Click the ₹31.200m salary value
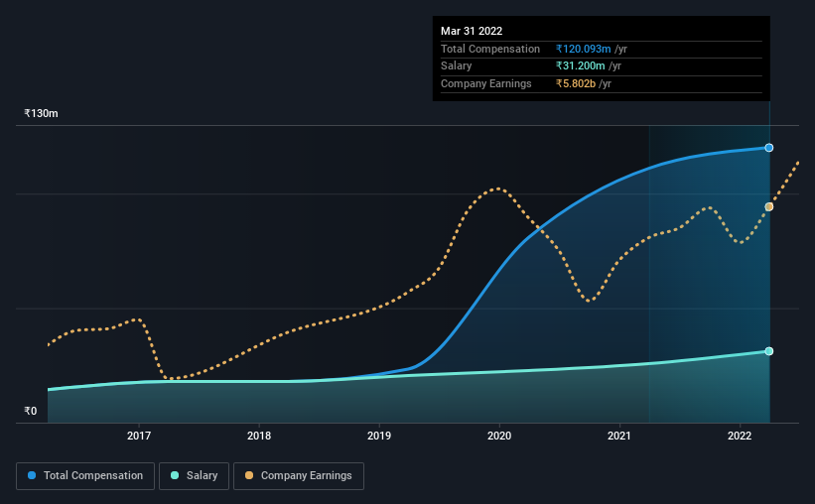The image size is (815, 504). click(580, 66)
